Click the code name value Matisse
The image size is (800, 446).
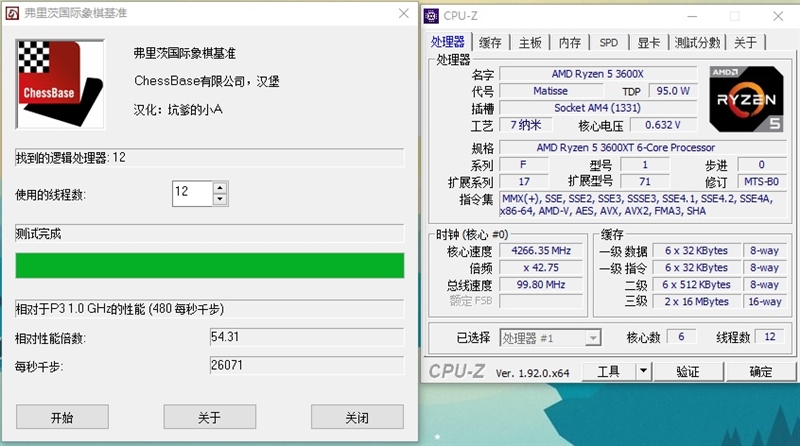coord(551,91)
